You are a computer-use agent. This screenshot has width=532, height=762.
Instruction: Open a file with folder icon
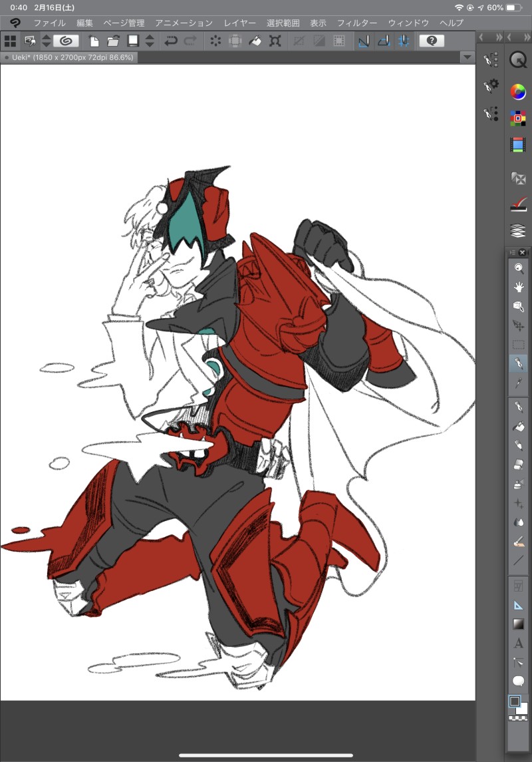(113, 41)
